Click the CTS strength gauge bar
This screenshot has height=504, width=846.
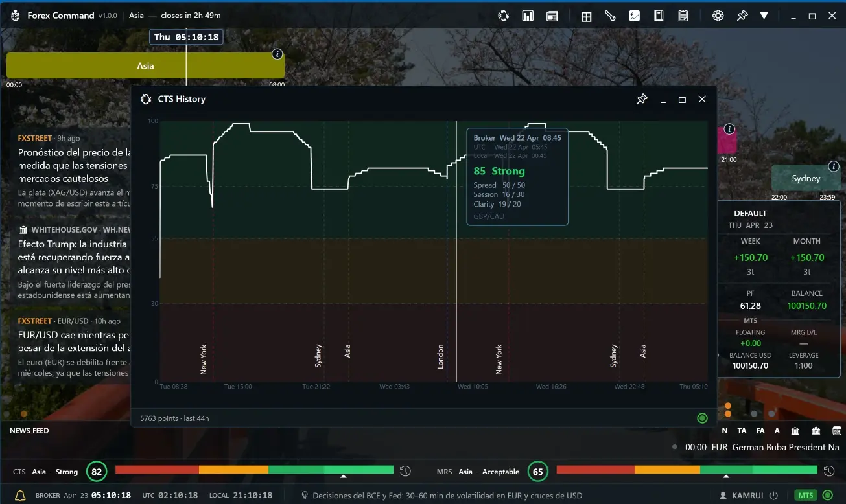point(254,470)
